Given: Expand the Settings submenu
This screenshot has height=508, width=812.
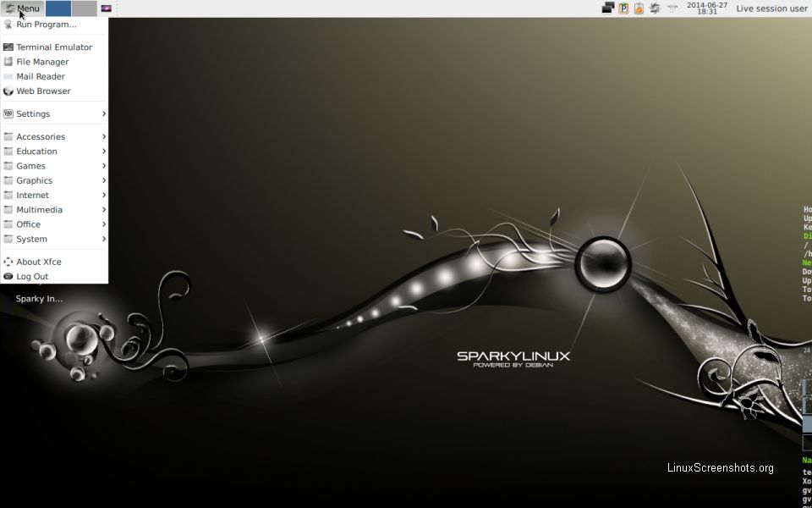Looking at the screenshot, I should click(54, 113).
